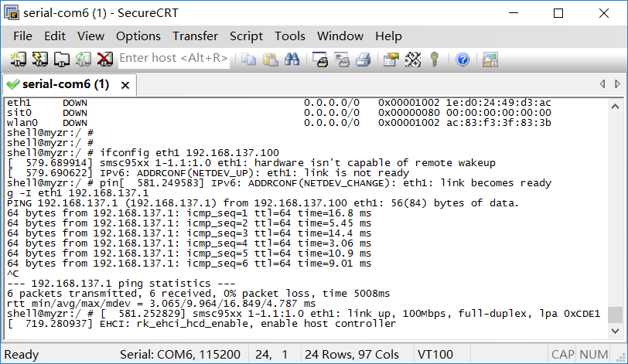Open the Edit menu
This screenshot has height=364, width=628.
click(x=55, y=36)
